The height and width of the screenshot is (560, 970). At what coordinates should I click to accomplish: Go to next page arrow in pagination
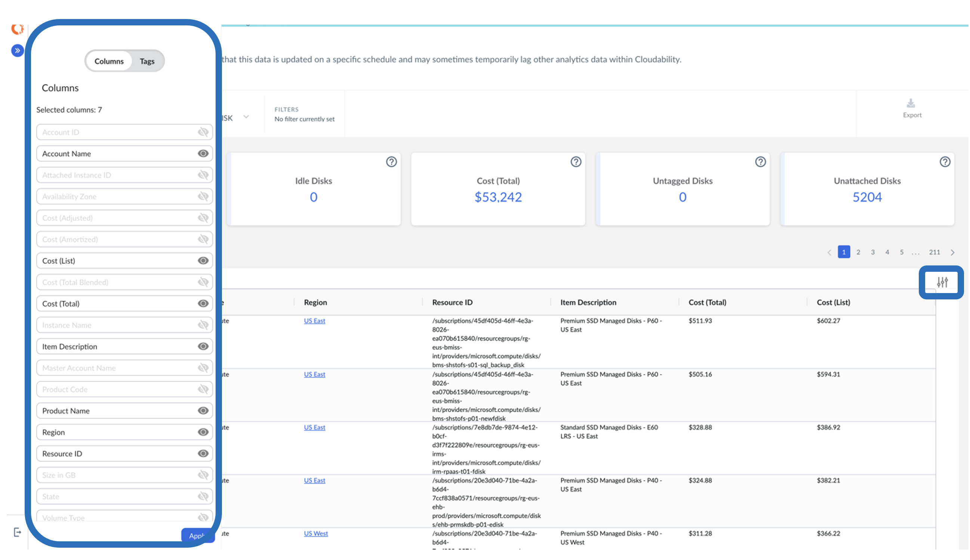coord(954,253)
